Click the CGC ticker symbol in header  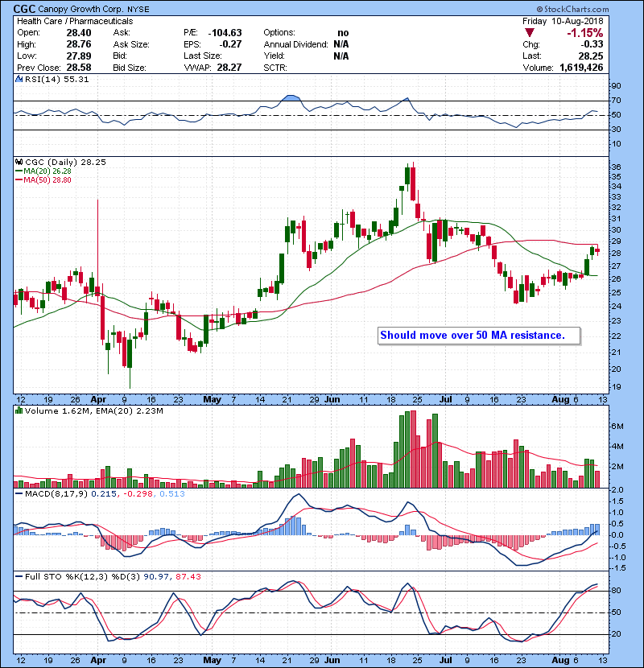[24, 9]
